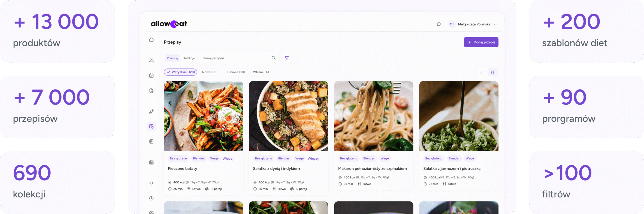The width and height of the screenshot is (644, 214).
Task: Switch to grid view layout
Action: tap(493, 72)
